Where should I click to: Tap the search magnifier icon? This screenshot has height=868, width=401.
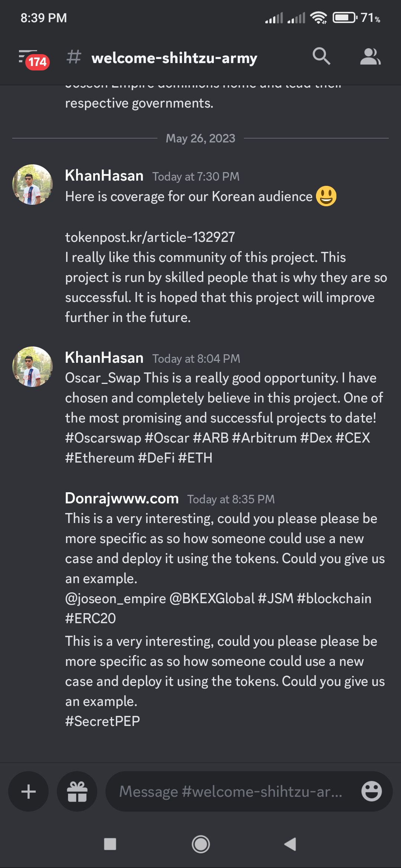[321, 56]
